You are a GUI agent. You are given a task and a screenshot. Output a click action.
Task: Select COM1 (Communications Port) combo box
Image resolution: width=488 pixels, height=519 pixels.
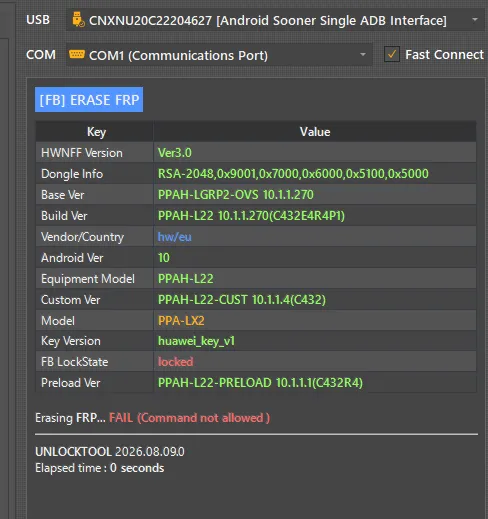click(219, 55)
